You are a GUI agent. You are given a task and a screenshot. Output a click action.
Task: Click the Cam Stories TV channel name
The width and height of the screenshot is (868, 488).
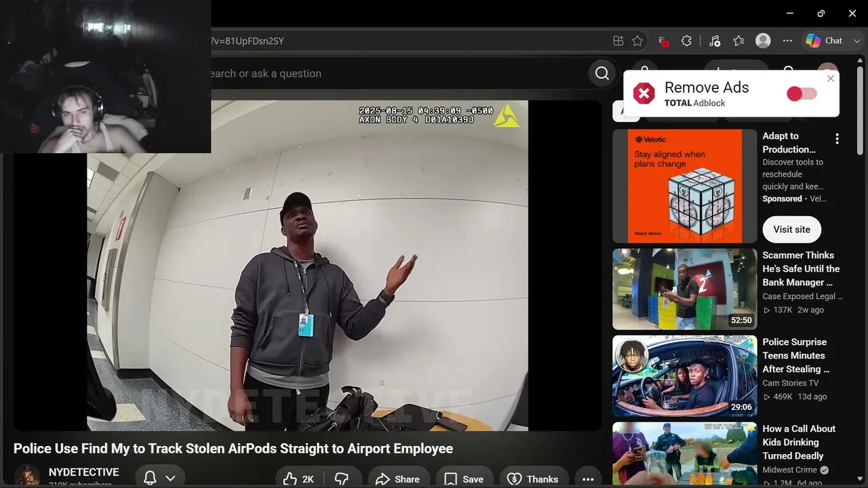tap(790, 383)
